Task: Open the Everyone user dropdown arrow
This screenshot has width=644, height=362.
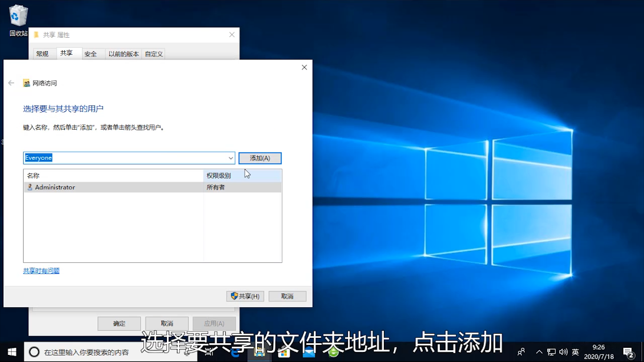Action: (231, 158)
